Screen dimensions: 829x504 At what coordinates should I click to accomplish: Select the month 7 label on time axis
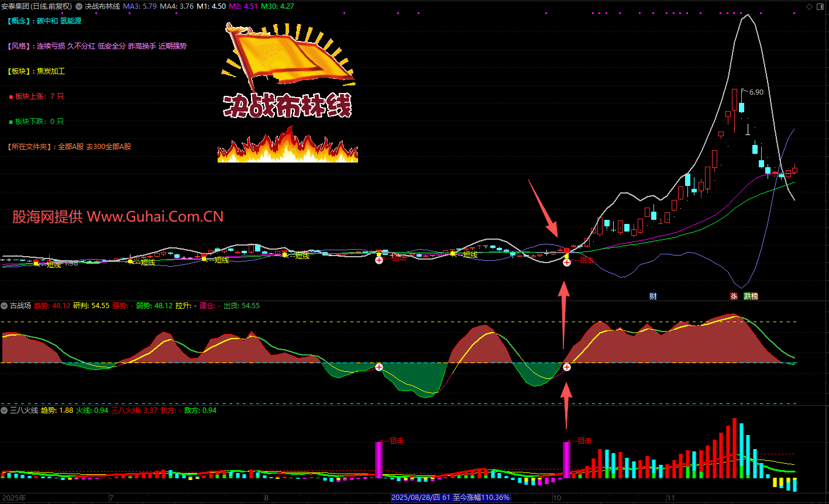pos(111,498)
